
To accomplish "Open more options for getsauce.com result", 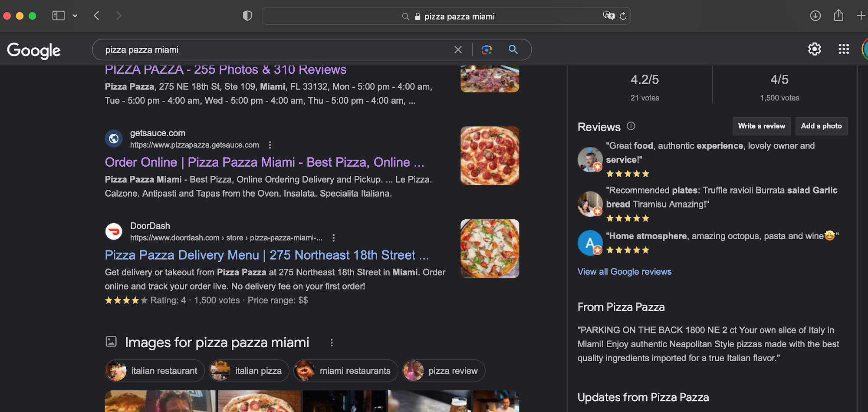I will tap(270, 145).
